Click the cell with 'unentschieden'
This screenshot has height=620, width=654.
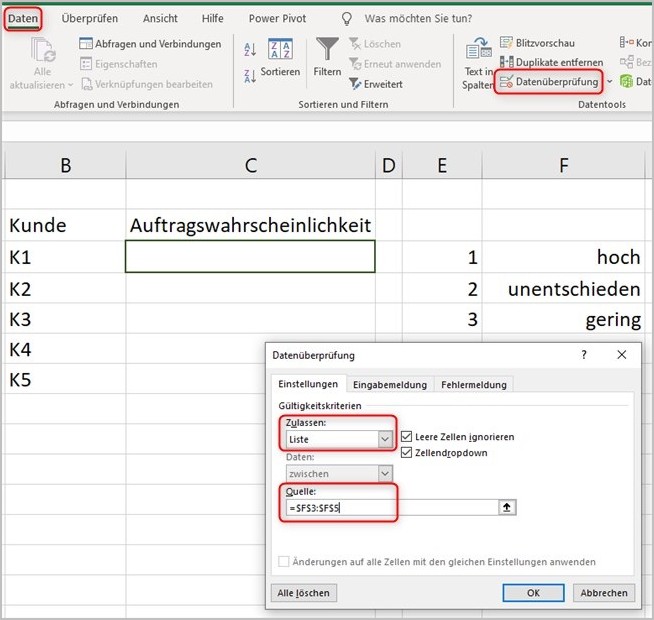pos(563,289)
